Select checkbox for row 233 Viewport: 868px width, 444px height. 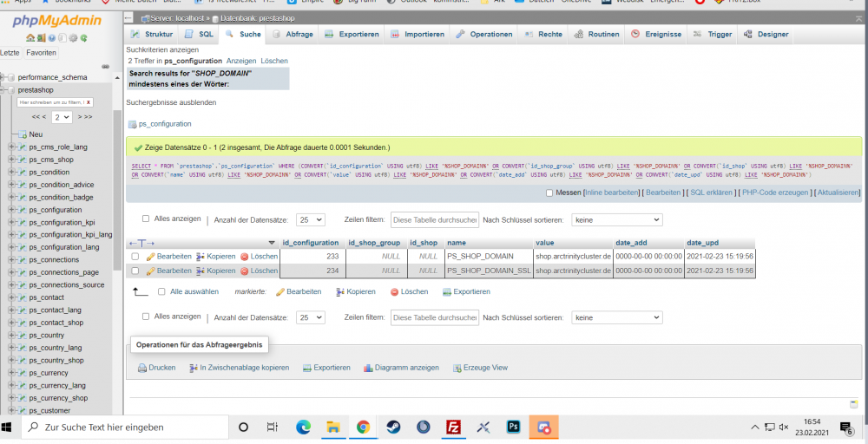(x=135, y=257)
